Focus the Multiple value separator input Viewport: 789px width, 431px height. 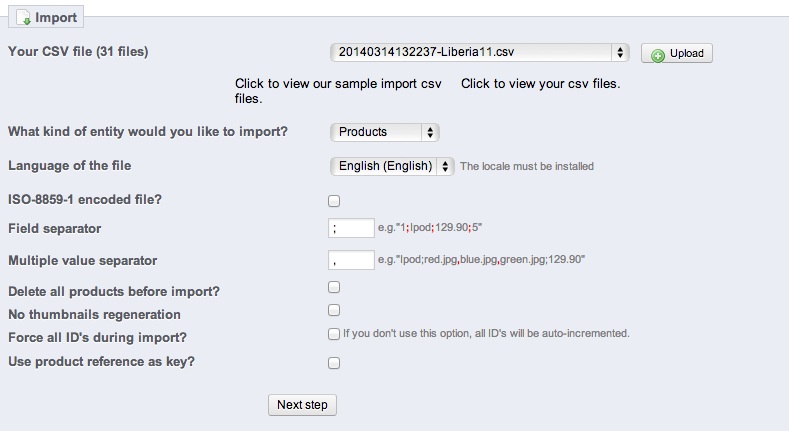[351, 260]
